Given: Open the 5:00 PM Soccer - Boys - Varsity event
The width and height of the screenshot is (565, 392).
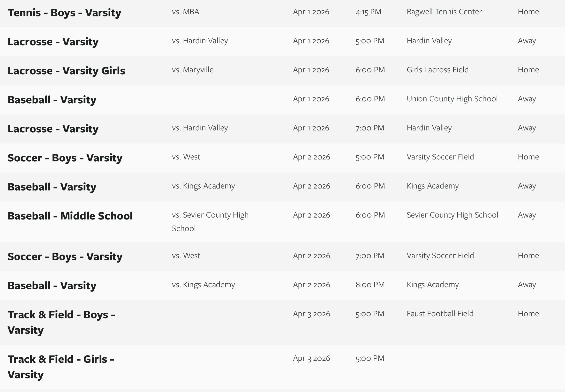Looking at the screenshot, I should coord(65,158).
